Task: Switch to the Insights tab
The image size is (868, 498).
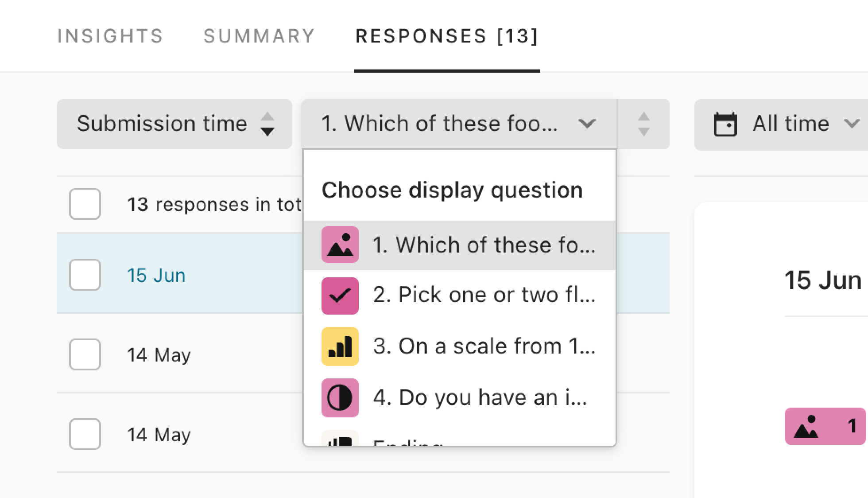Action: pyautogui.click(x=110, y=36)
